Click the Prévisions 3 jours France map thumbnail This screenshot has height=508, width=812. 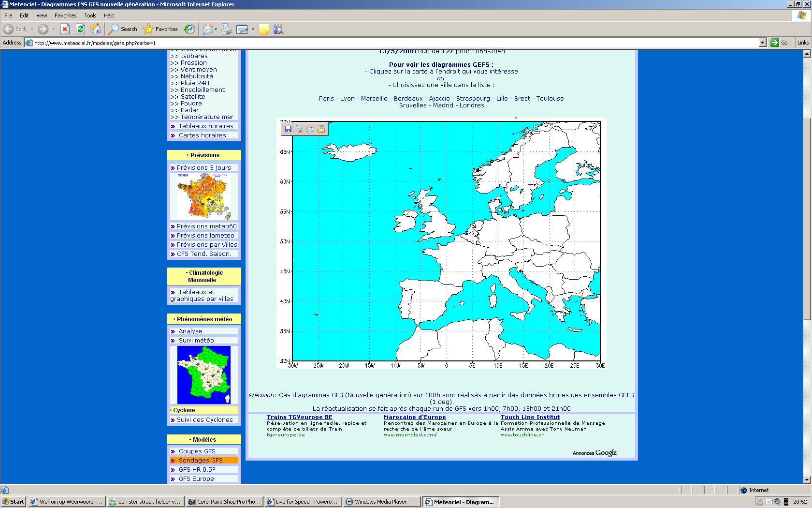point(204,196)
